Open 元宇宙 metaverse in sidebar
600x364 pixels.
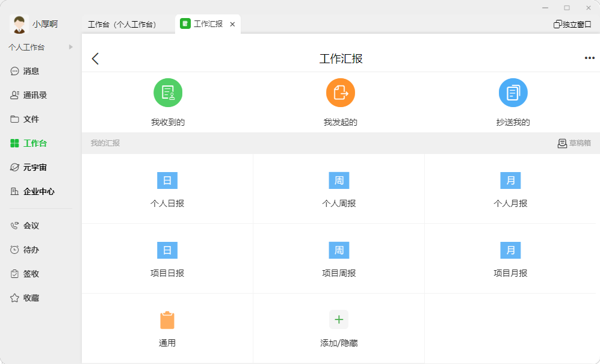29,168
